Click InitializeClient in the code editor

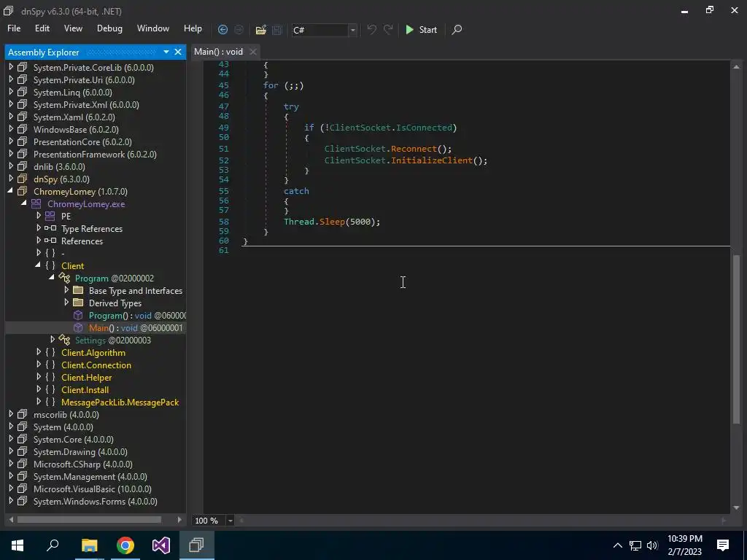click(x=432, y=160)
